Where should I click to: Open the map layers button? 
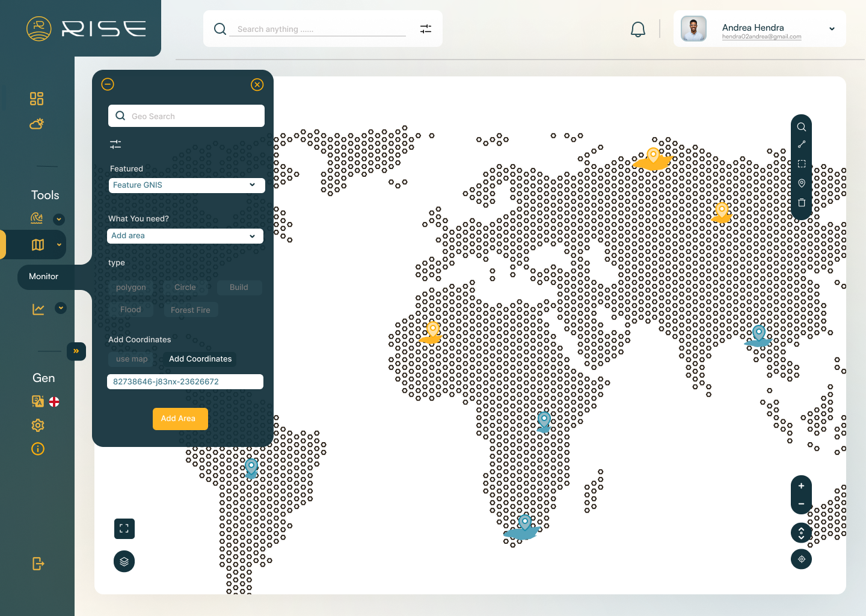(124, 561)
